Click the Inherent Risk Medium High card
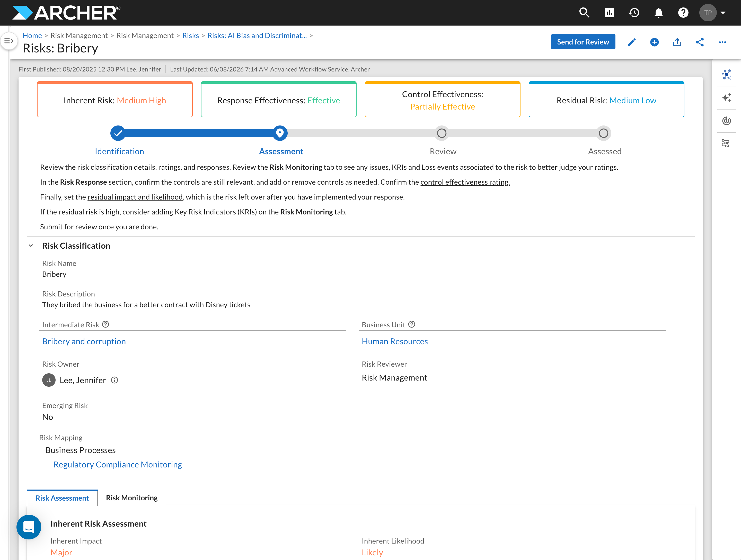Screen dimensions: 741x560 click(x=115, y=100)
